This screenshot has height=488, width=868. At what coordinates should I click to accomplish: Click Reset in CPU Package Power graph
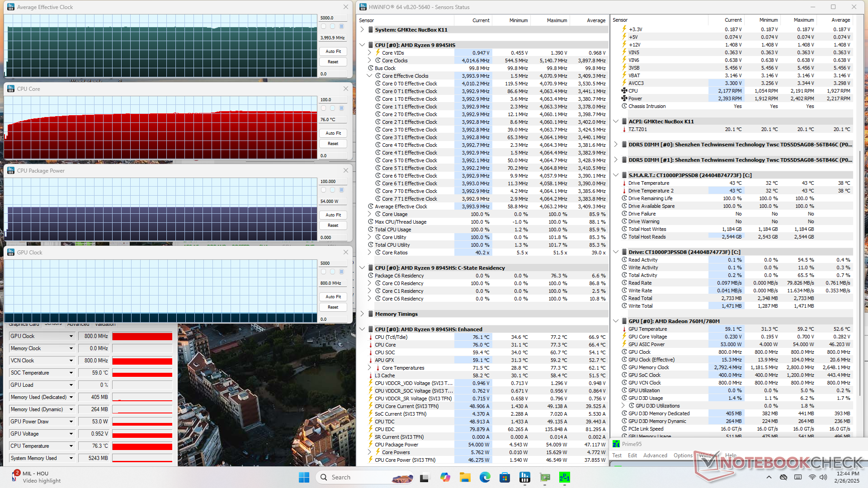pyautogui.click(x=333, y=225)
